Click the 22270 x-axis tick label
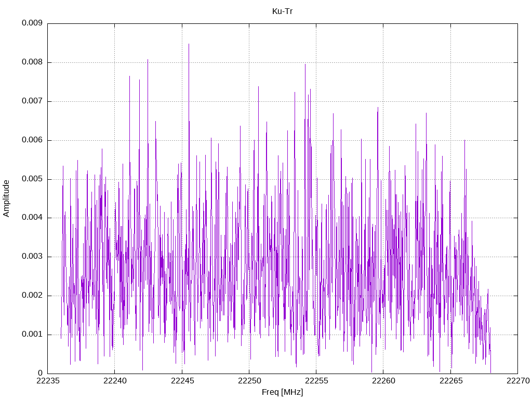The image size is (532, 399). [518, 381]
